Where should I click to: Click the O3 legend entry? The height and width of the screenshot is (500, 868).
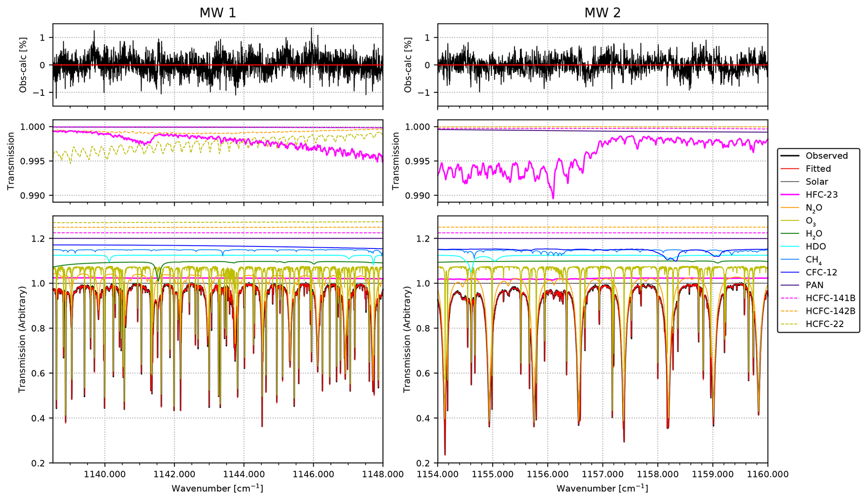click(x=810, y=221)
